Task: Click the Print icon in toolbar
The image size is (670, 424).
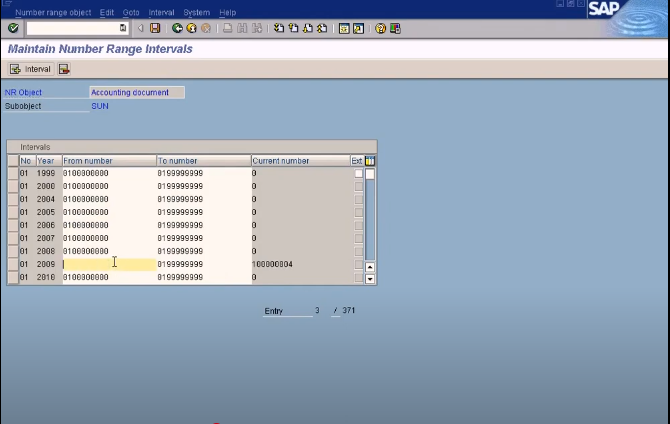Action: tap(227, 28)
